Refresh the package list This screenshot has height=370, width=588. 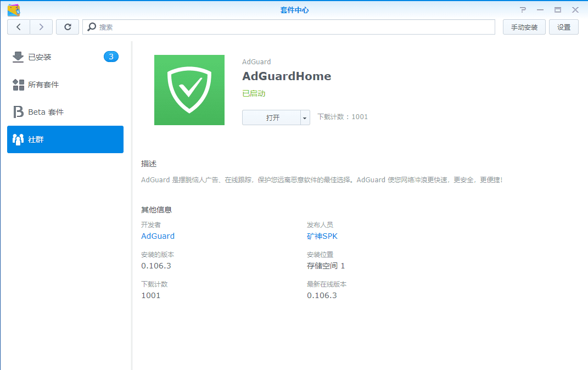67,26
